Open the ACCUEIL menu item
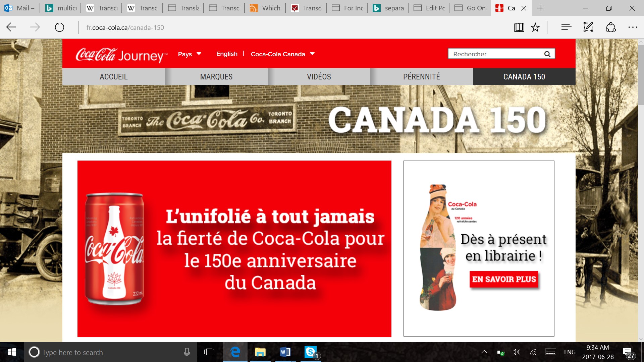 point(113,77)
